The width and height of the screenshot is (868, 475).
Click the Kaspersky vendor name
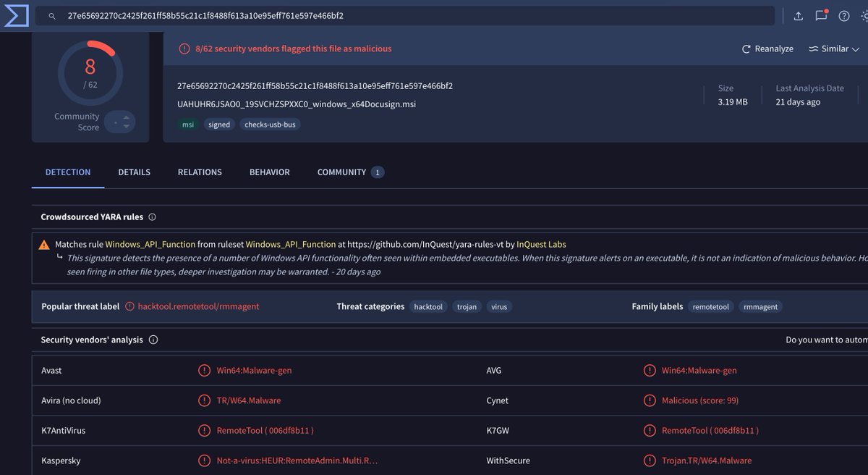(x=61, y=461)
